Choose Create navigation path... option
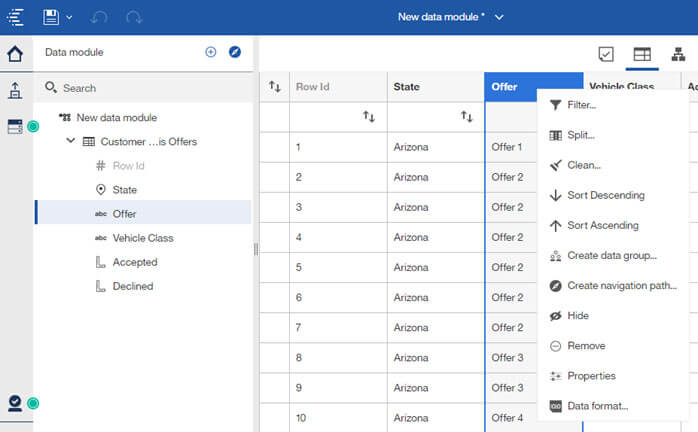The height and width of the screenshot is (432, 698). [612, 285]
